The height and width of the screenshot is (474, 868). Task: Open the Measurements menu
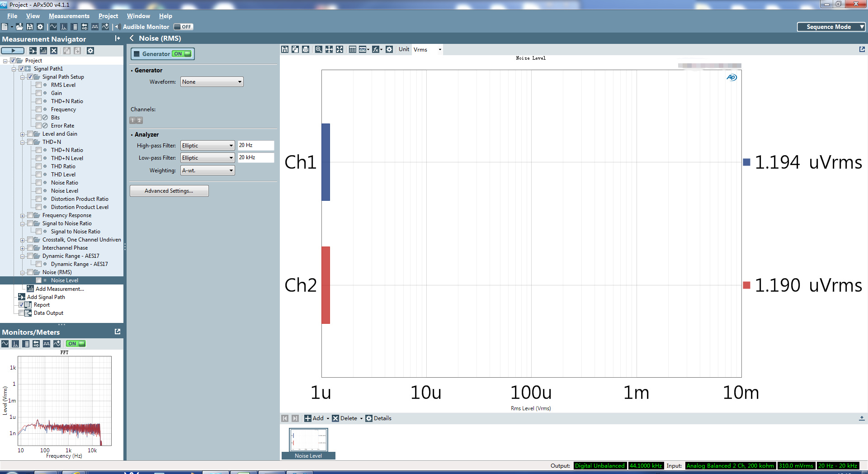tap(69, 16)
